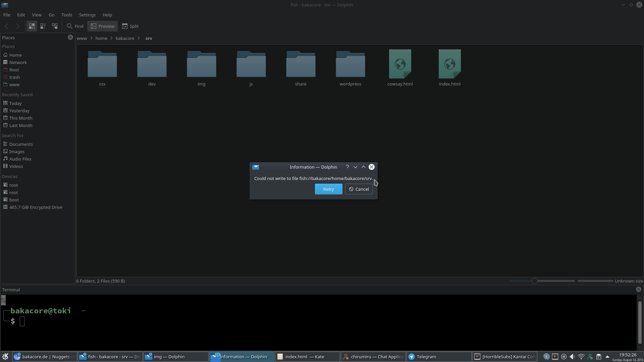The height and width of the screenshot is (362, 644).
Task: Close the Terminal panel
Action: 639,289
